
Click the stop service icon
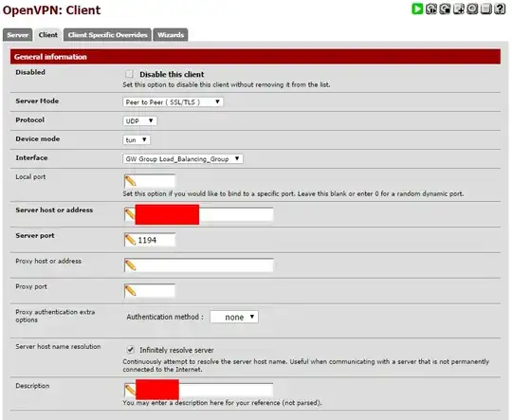pyautogui.click(x=445, y=9)
